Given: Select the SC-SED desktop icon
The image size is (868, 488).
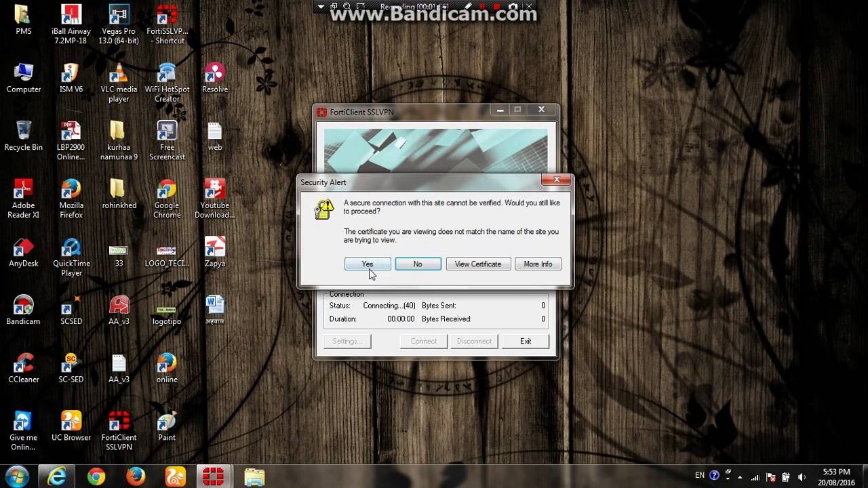Looking at the screenshot, I should click(x=71, y=368).
